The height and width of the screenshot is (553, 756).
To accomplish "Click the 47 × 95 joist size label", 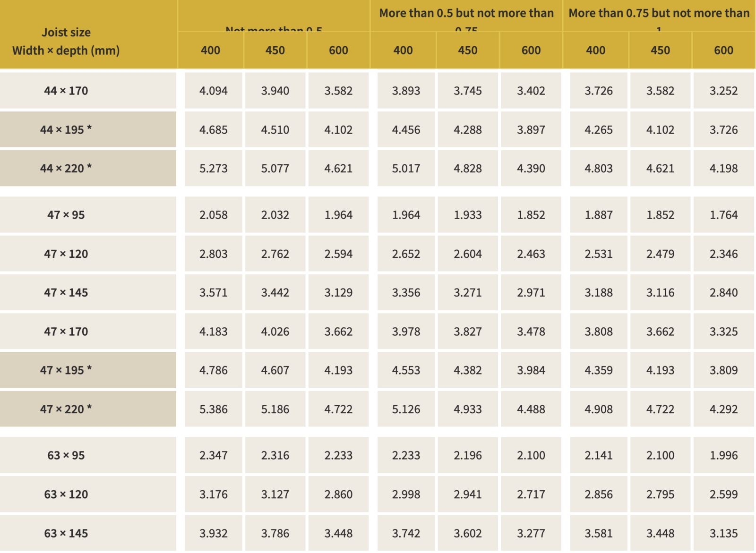I will (x=66, y=215).
